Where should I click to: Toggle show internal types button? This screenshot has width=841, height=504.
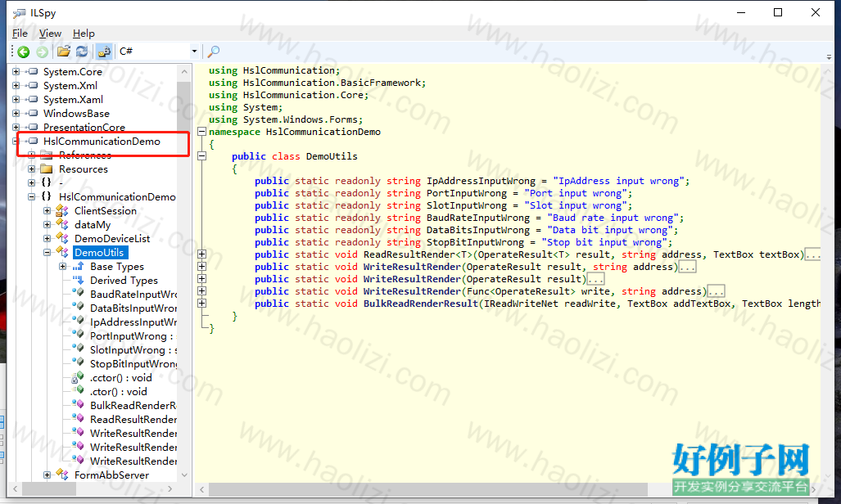pos(104,52)
